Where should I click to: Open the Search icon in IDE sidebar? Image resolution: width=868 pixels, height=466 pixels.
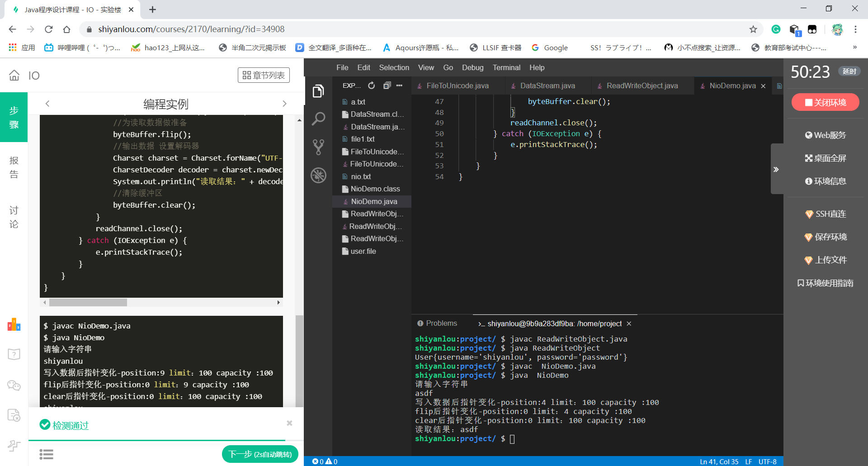pyautogui.click(x=318, y=119)
